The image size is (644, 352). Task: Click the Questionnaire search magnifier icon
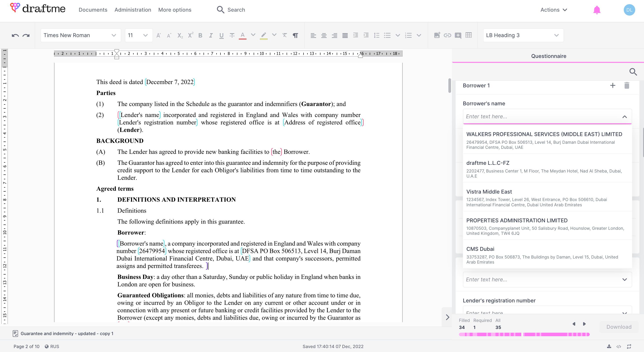(633, 72)
